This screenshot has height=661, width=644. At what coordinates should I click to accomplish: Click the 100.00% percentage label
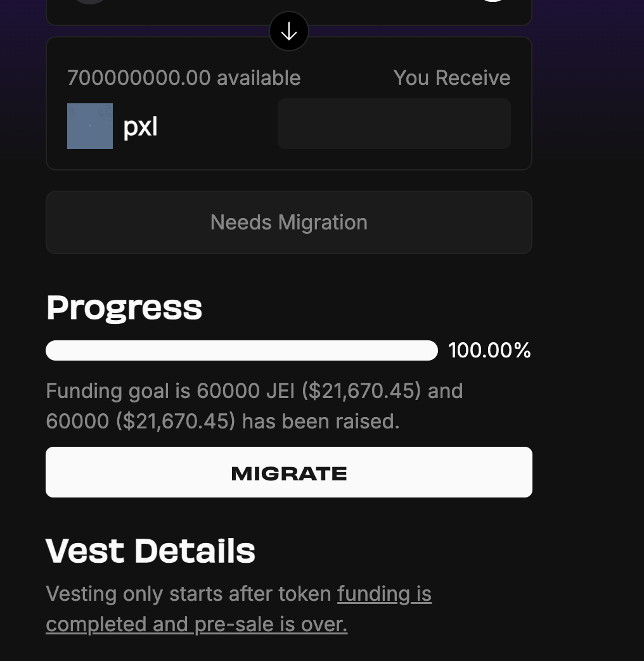click(x=489, y=350)
